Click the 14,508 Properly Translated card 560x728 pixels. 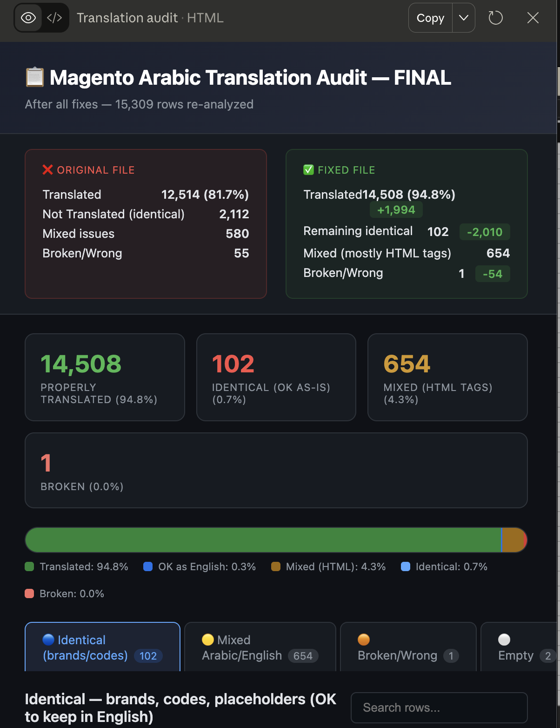(105, 377)
